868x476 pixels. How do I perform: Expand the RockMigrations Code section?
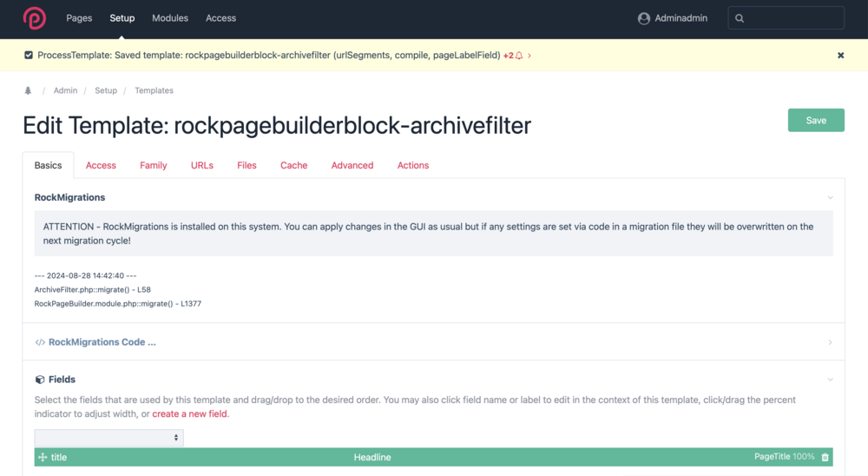[830, 342]
